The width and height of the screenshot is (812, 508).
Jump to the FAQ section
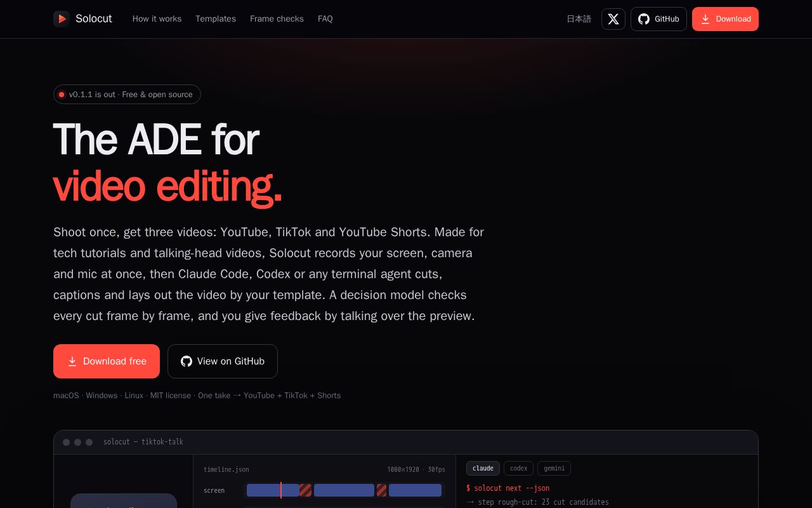point(325,19)
